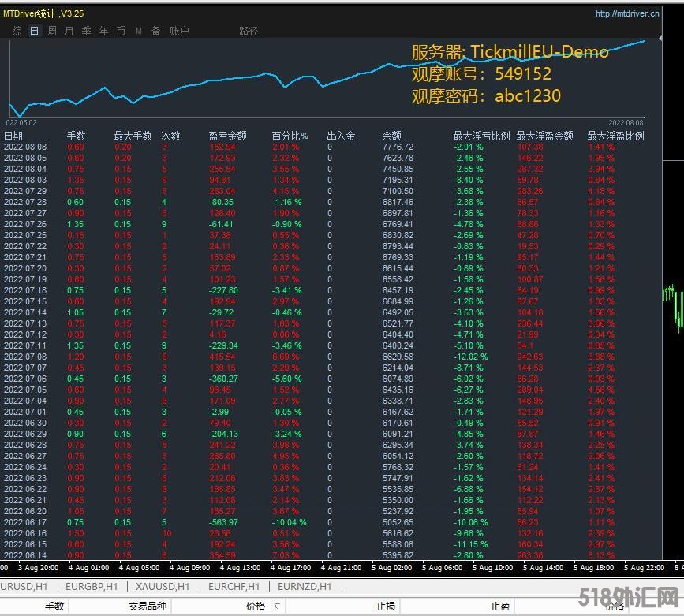The height and width of the screenshot is (616, 684).
Task: Select the 日 daily statistics view
Action: click(x=34, y=31)
